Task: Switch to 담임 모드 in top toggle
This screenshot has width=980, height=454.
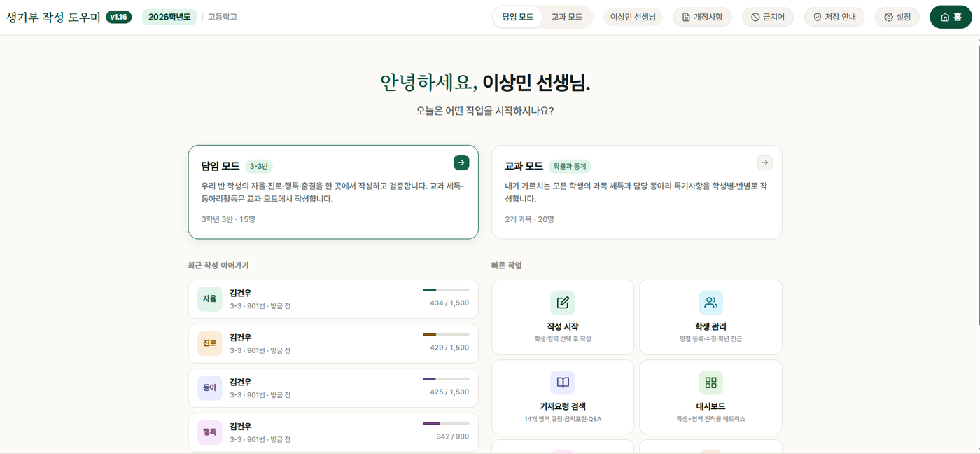Action: 518,17
